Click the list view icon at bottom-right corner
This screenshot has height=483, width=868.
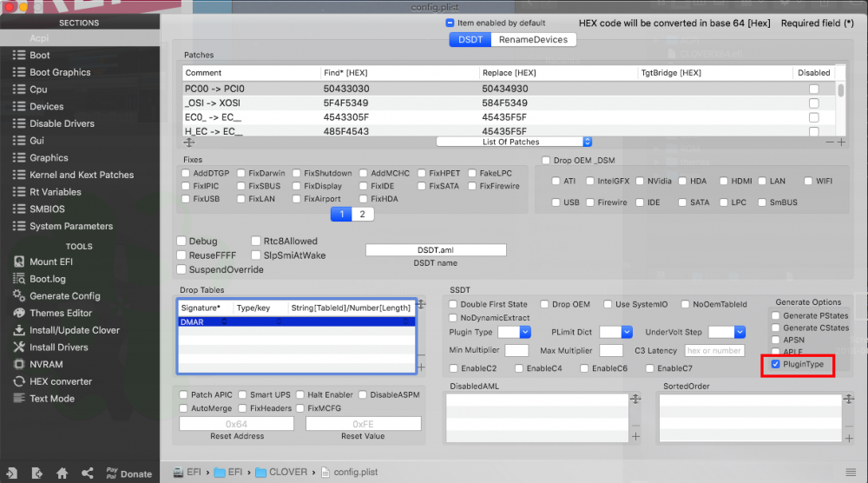coord(851,472)
